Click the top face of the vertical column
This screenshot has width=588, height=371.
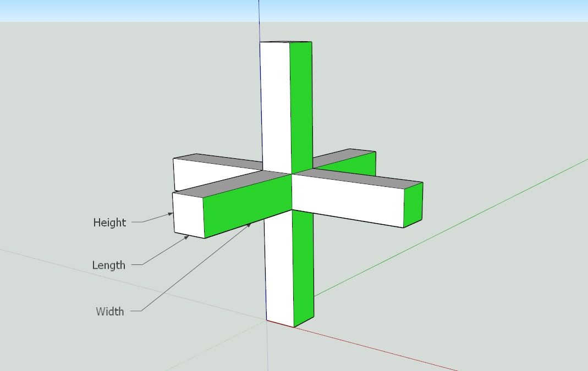[x=285, y=42]
